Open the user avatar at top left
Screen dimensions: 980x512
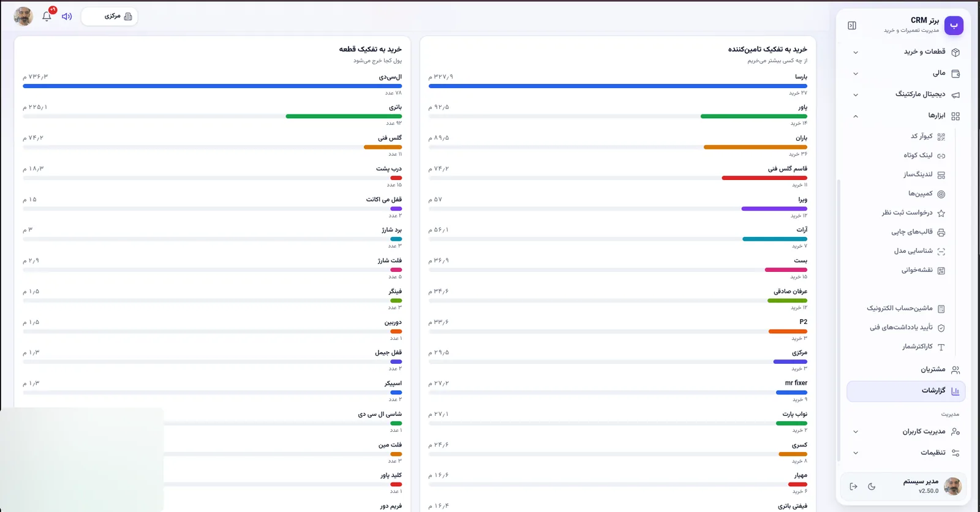(x=23, y=17)
